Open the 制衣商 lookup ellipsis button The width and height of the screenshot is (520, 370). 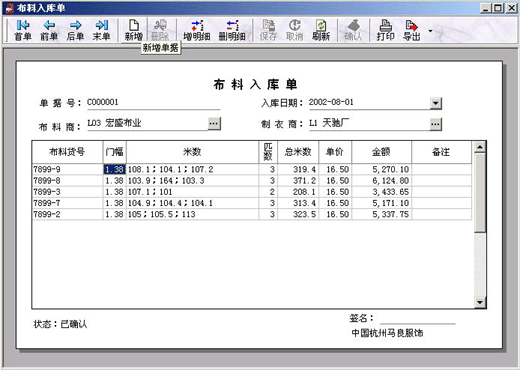click(435, 124)
